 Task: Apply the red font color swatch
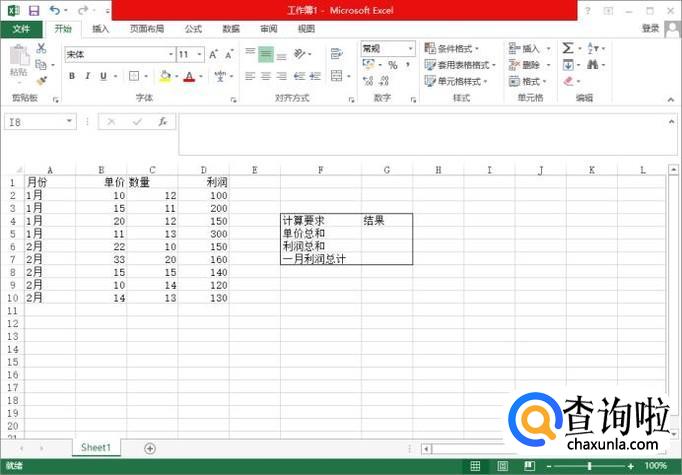click(189, 77)
